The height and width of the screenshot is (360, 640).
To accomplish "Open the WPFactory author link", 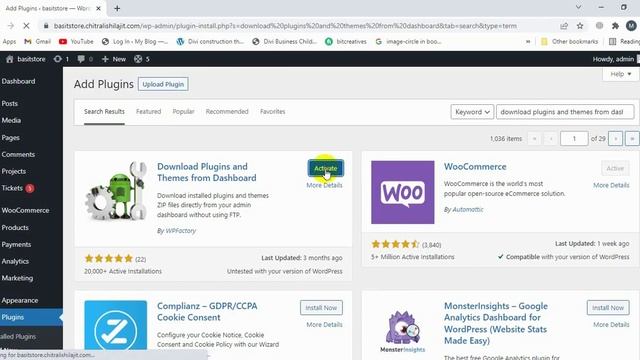I will tap(180, 231).
